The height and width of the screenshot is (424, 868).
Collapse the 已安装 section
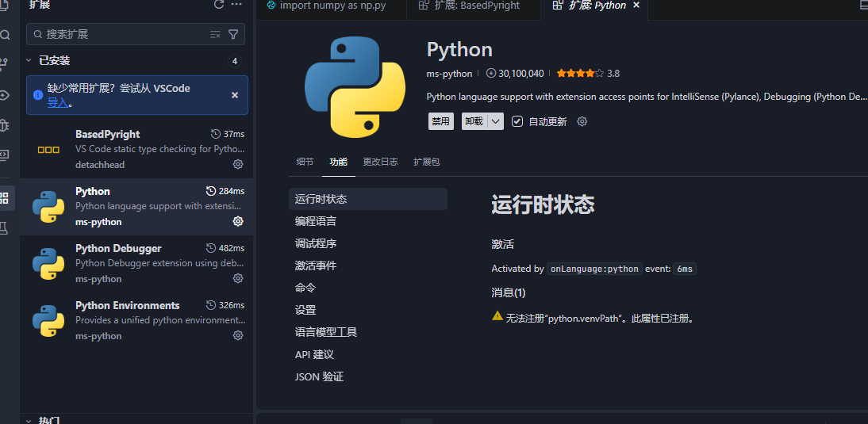(x=30, y=60)
